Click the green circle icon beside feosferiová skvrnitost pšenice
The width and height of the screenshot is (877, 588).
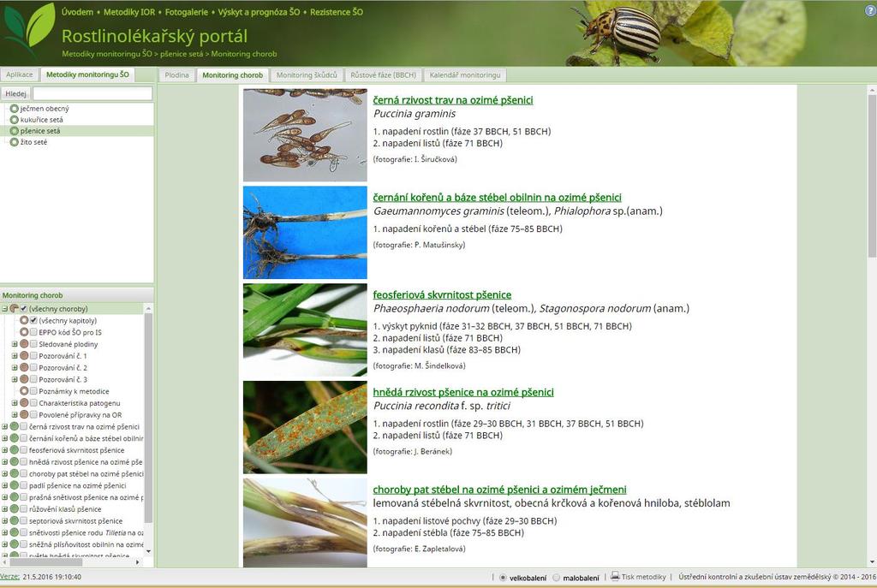(x=14, y=450)
